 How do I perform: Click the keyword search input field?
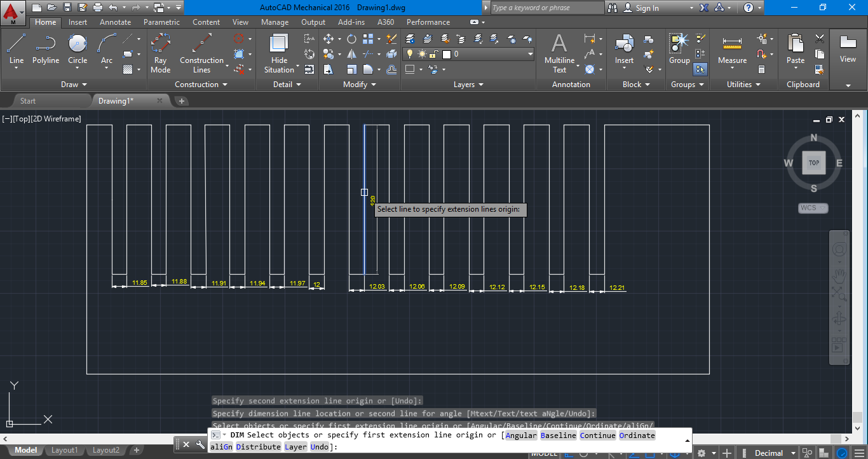pos(548,8)
